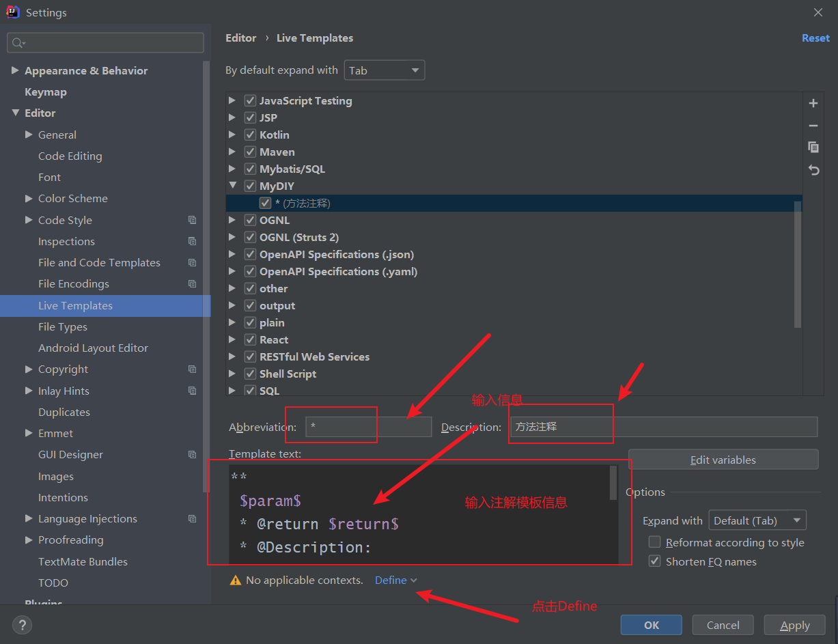Screen dimensions: 838x644
Task: Open the TODO settings page
Action: pyautogui.click(x=53, y=583)
